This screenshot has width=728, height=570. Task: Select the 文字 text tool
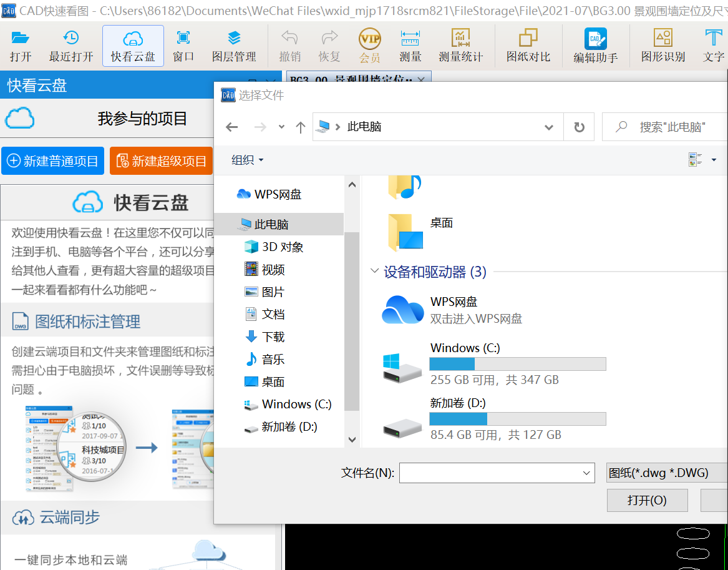(x=714, y=46)
